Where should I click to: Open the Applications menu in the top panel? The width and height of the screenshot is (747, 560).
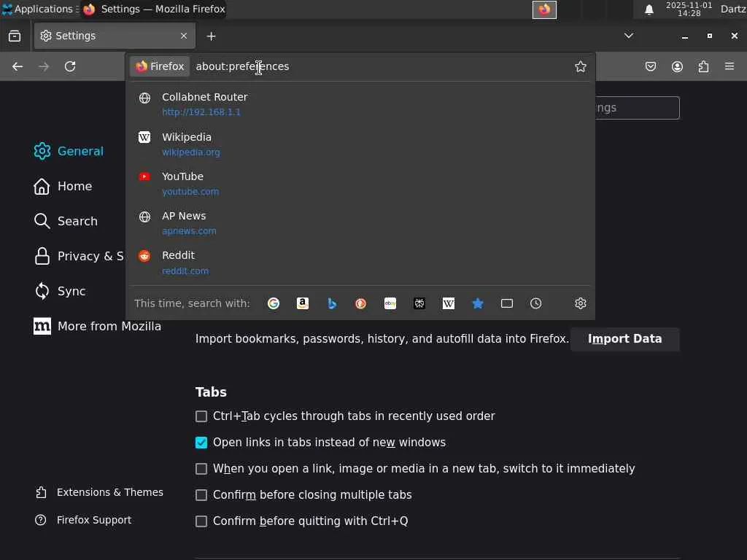pyautogui.click(x=39, y=9)
